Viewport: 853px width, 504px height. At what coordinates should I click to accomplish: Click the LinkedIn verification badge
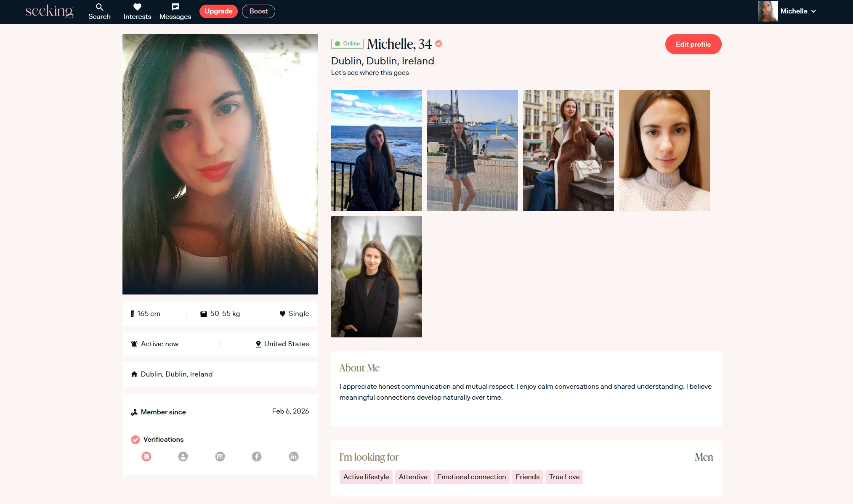pyautogui.click(x=294, y=456)
